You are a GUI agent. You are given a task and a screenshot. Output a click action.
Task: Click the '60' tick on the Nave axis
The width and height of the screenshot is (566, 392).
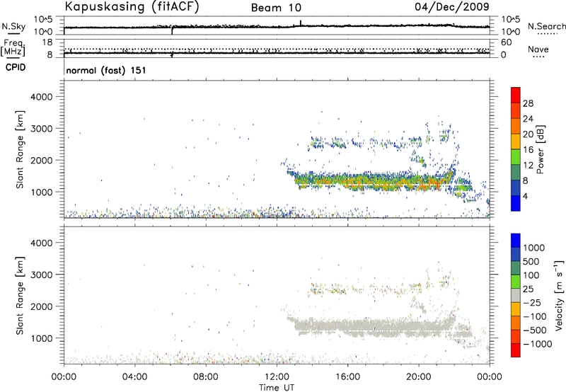click(507, 42)
